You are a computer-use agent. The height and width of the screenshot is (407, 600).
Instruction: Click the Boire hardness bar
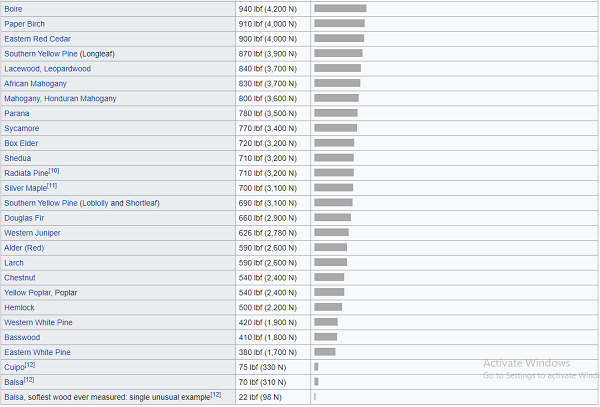[340, 8]
